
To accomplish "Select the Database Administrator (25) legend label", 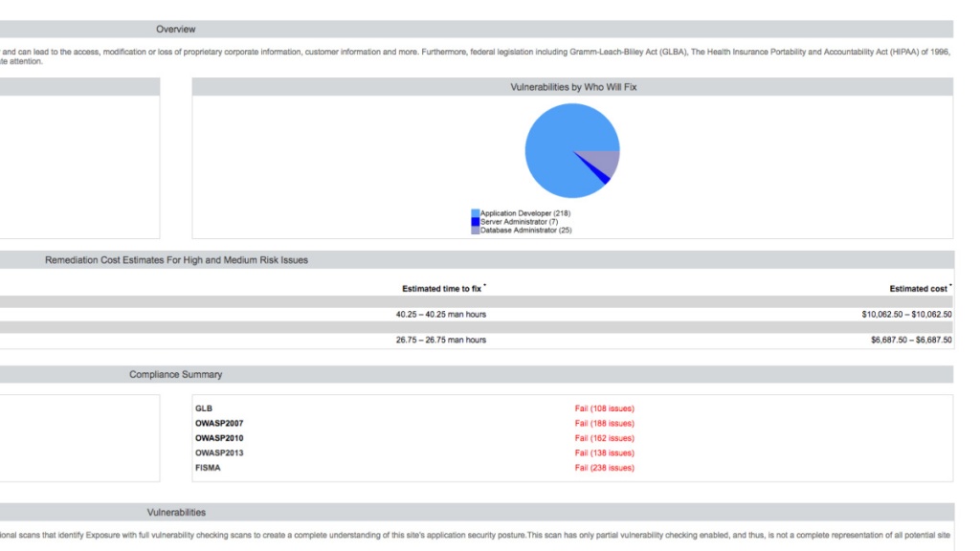I will (525, 231).
